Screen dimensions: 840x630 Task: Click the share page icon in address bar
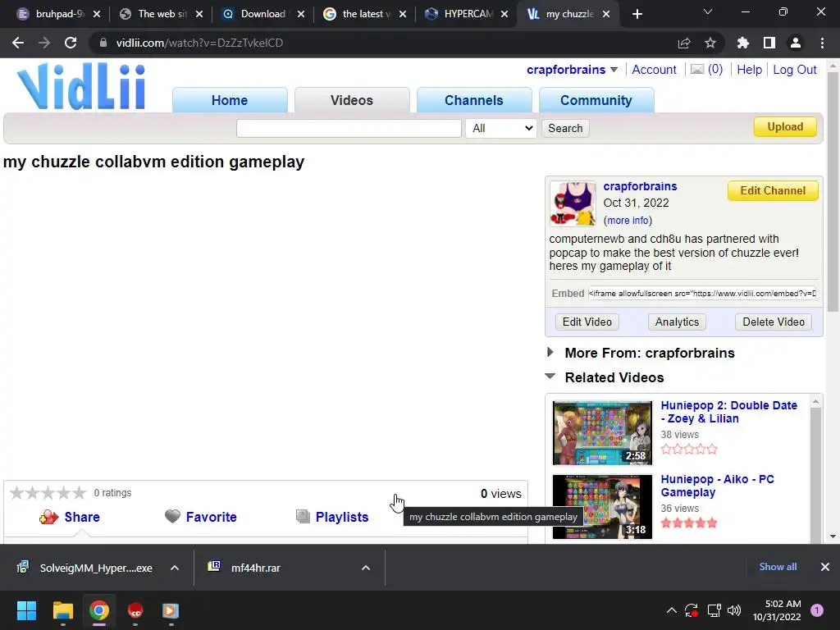(x=684, y=43)
